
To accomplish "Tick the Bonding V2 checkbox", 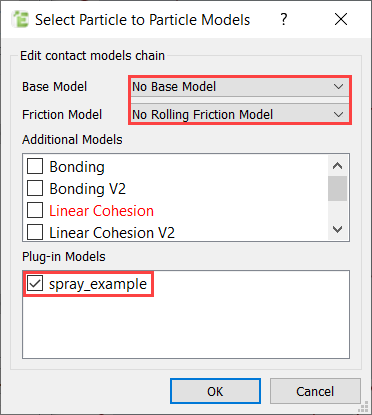I will tap(35, 188).
